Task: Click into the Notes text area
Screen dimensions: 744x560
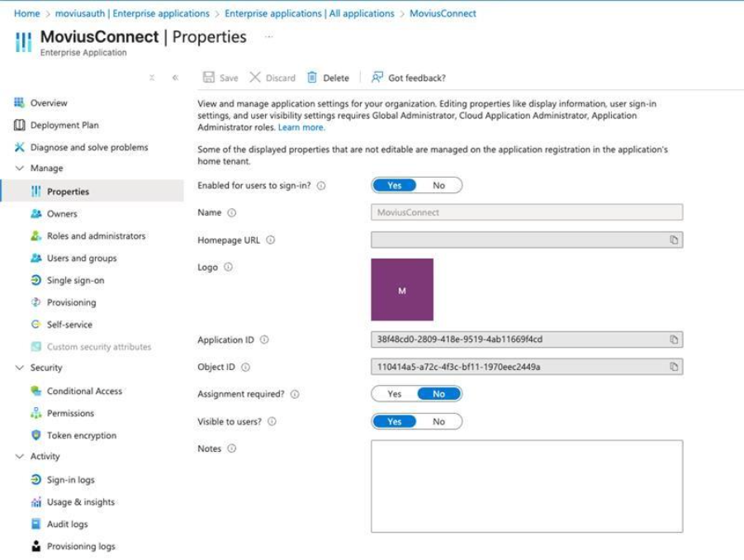Action: [527, 486]
